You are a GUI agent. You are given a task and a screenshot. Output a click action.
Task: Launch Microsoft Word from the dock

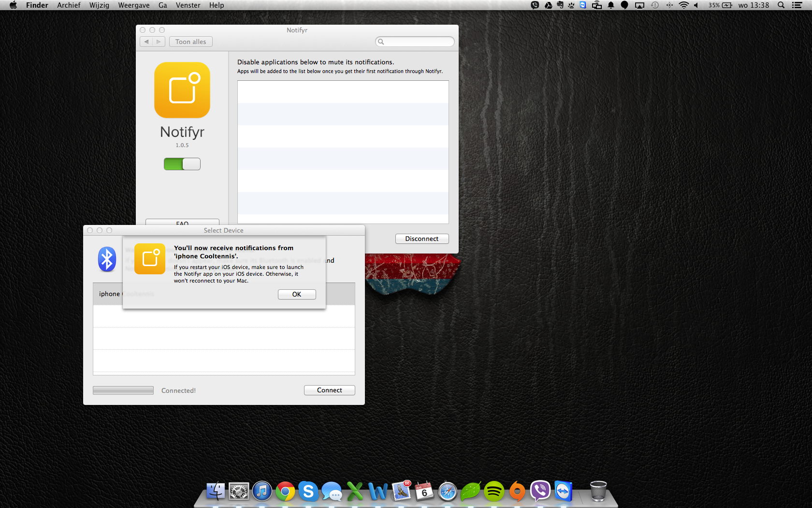[378, 492]
